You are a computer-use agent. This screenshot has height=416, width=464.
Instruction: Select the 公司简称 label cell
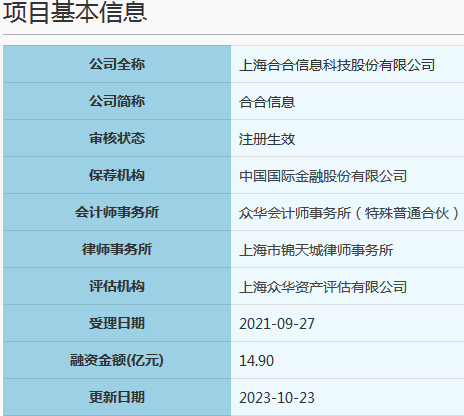117,101
